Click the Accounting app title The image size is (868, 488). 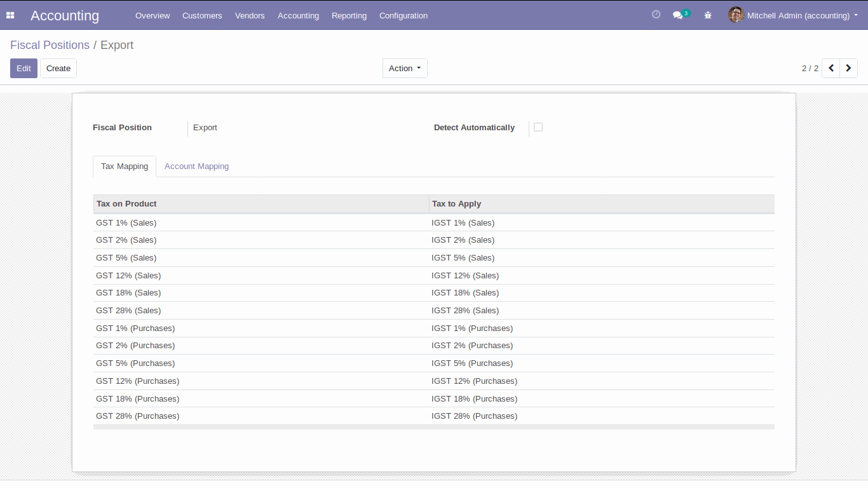(65, 15)
